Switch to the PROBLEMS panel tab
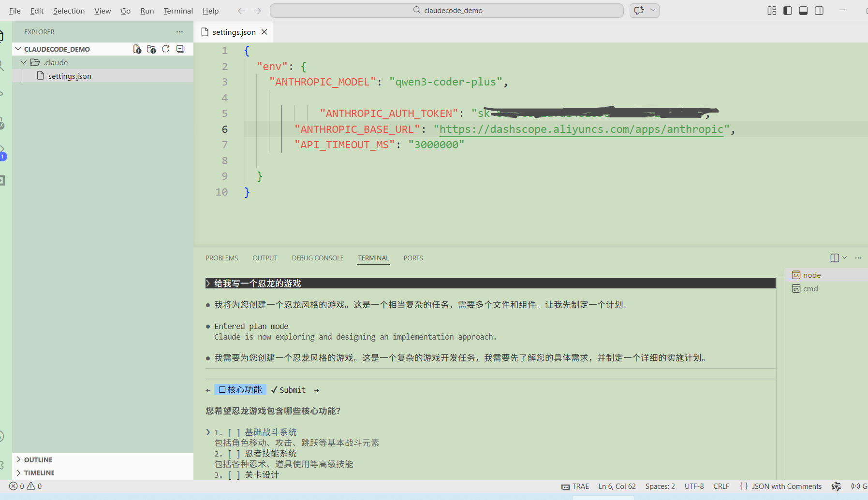The image size is (868, 500). pyautogui.click(x=221, y=258)
